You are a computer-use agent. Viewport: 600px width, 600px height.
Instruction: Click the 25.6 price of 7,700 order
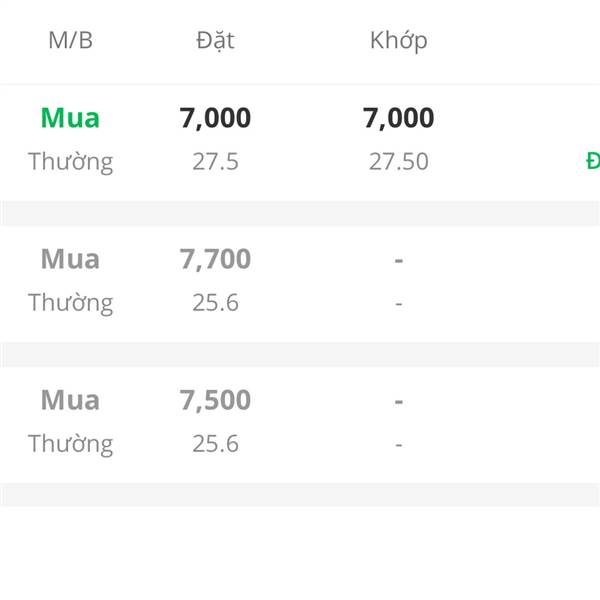(215, 303)
